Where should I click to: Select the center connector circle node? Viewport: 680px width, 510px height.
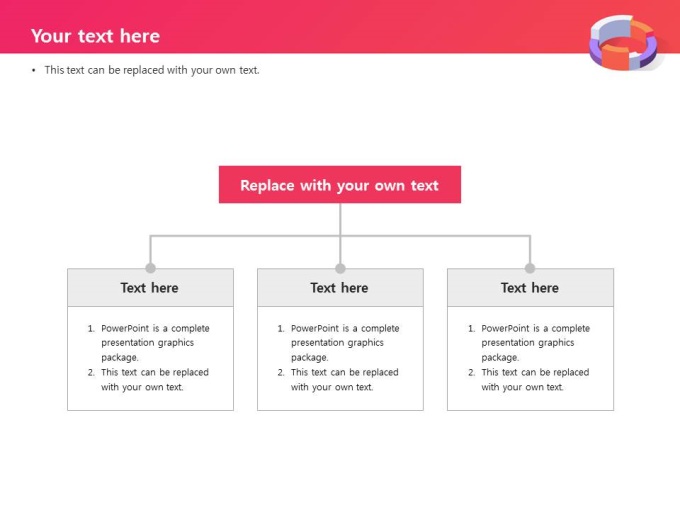pyautogui.click(x=340, y=268)
